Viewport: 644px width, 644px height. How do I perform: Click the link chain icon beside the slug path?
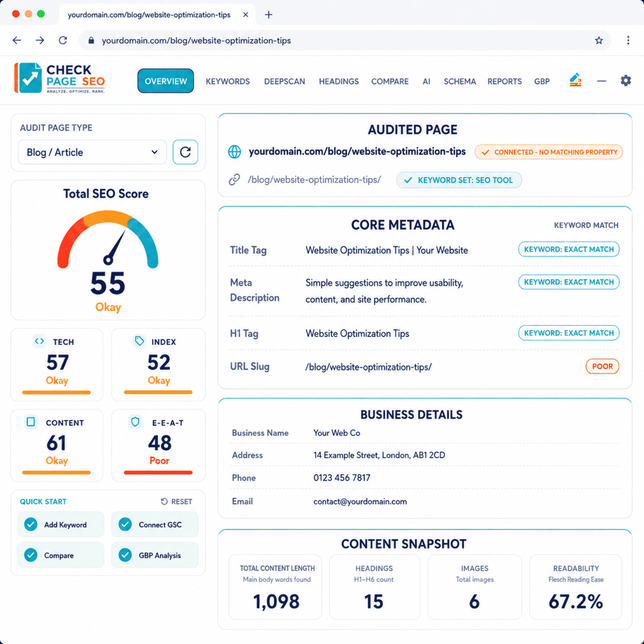click(234, 179)
